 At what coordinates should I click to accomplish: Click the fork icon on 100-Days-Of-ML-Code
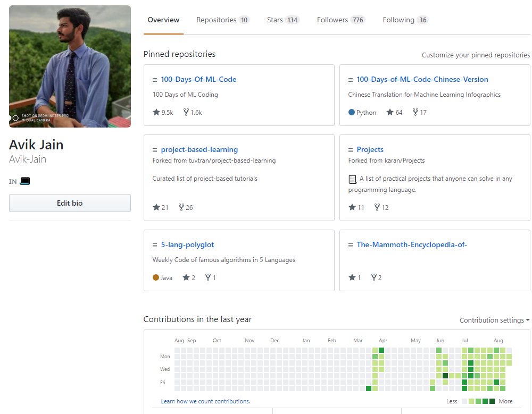pyautogui.click(x=186, y=112)
